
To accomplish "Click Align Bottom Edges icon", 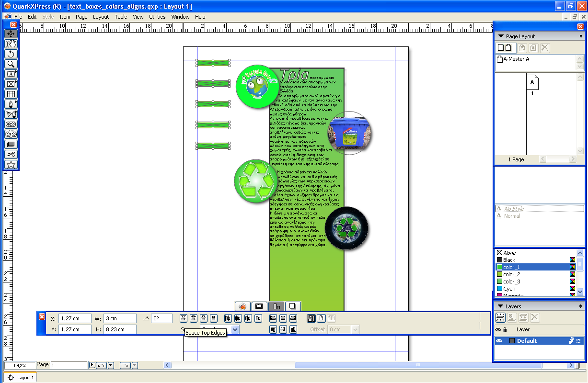I will click(294, 329).
